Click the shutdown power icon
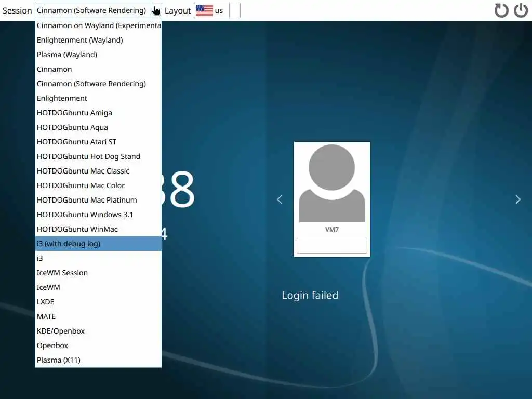 pyautogui.click(x=521, y=10)
